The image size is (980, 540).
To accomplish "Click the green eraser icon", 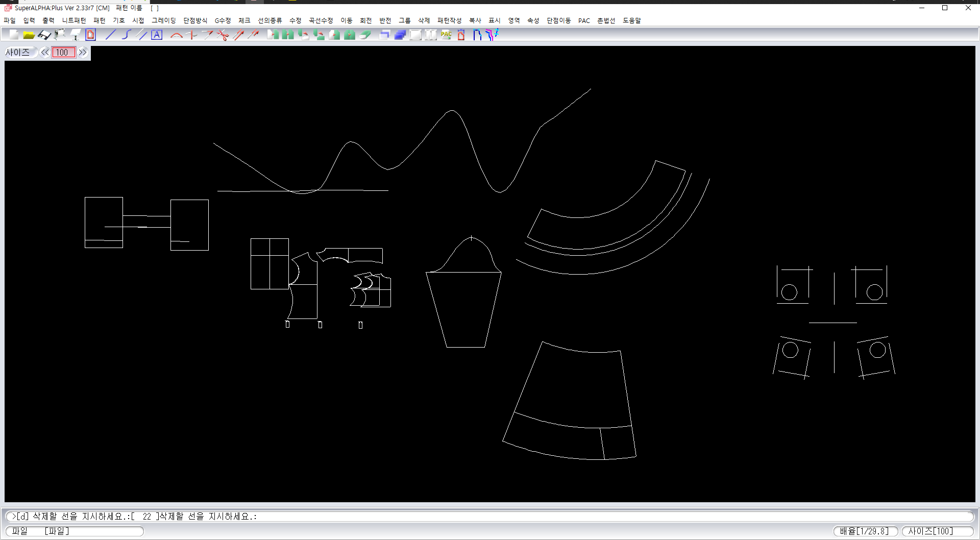I will [365, 35].
